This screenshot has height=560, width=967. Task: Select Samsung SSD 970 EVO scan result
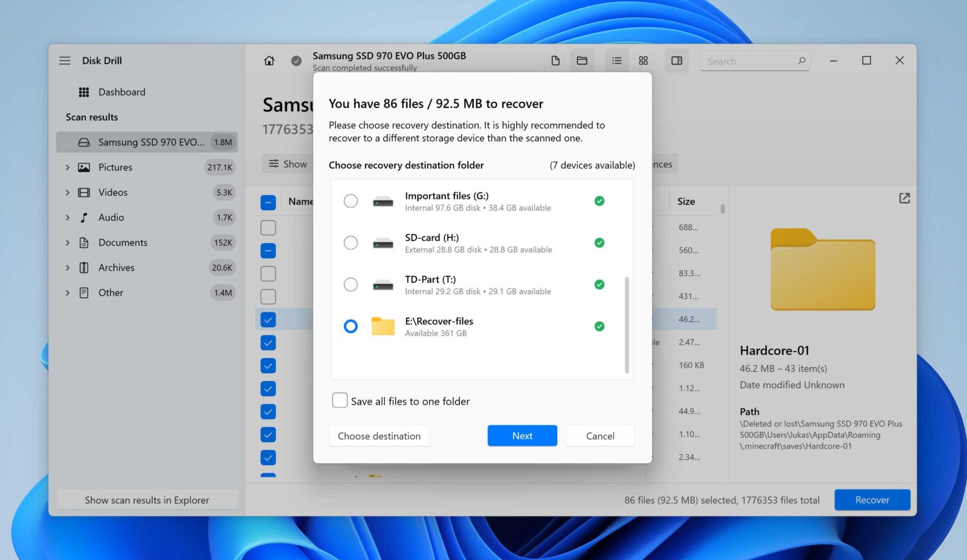coord(147,143)
